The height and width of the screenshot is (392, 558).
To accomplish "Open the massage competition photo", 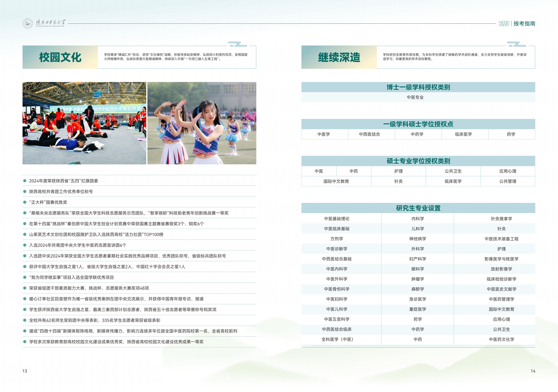I will coord(84,123).
